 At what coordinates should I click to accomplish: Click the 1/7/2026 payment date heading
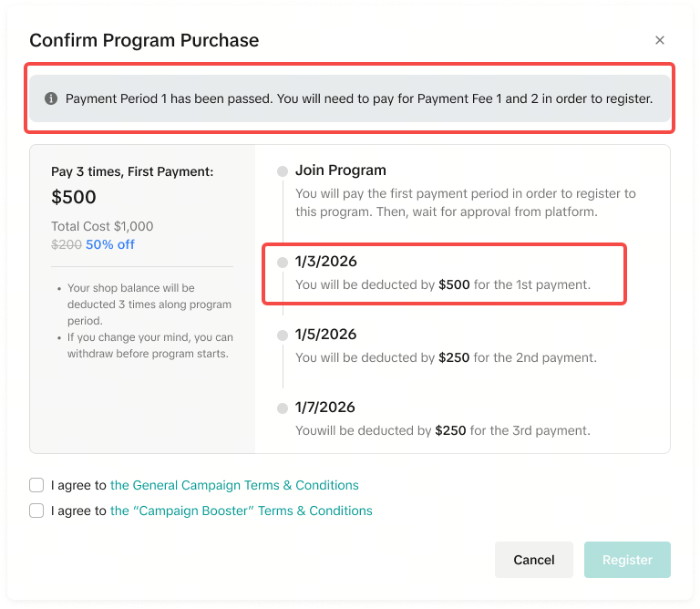point(325,408)
